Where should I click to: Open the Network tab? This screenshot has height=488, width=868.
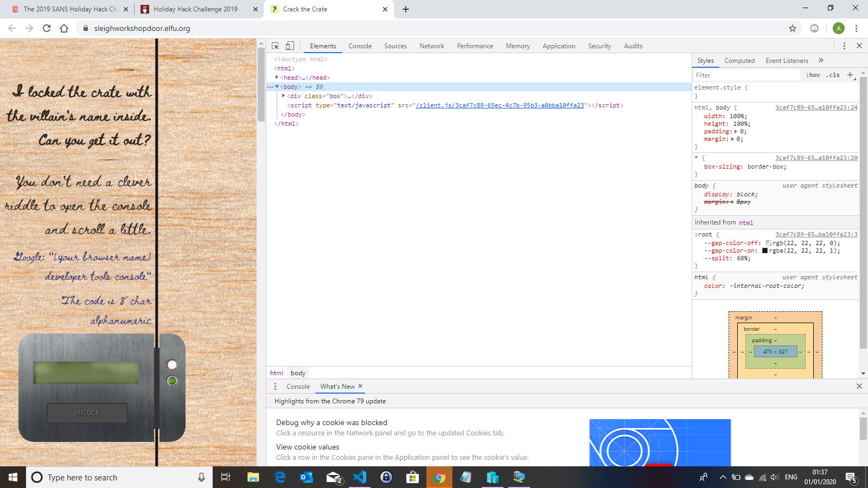[432, 46]
